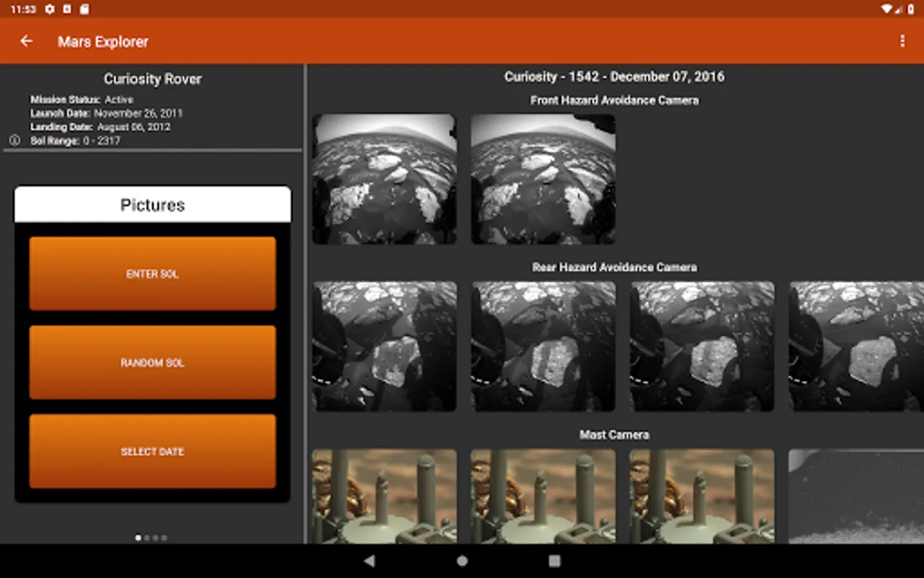This screenshot has width=924, height=578.
Task: Tap the first page indicator dot
Action: click(x=138, y=538)
